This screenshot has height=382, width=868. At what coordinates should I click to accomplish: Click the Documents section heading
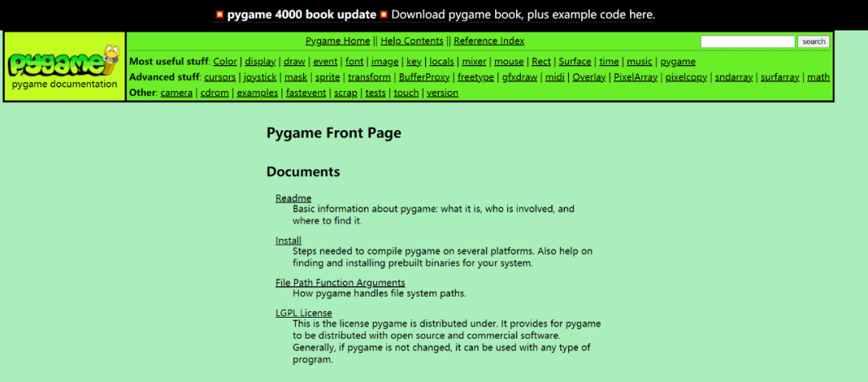(x=303, y=172)
